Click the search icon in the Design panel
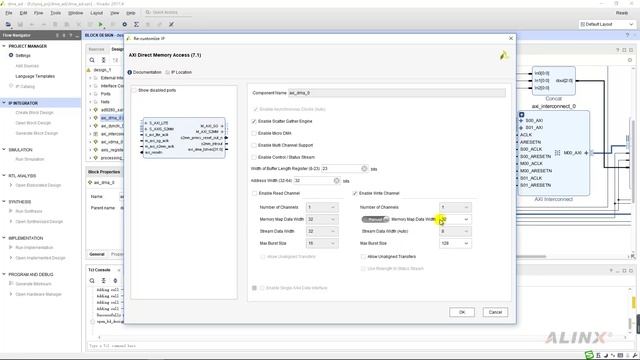Viewport: 640px width, 360px height. coord(92,60)
